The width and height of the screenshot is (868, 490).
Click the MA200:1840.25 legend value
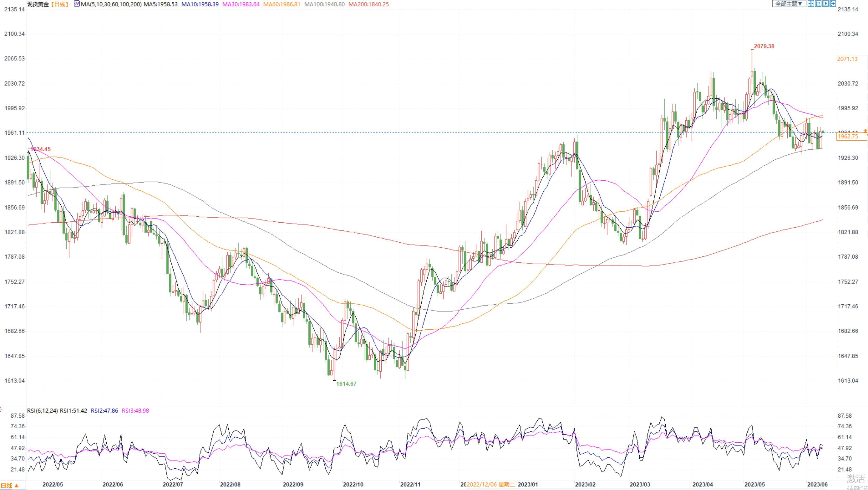click(x=368, y=4)
